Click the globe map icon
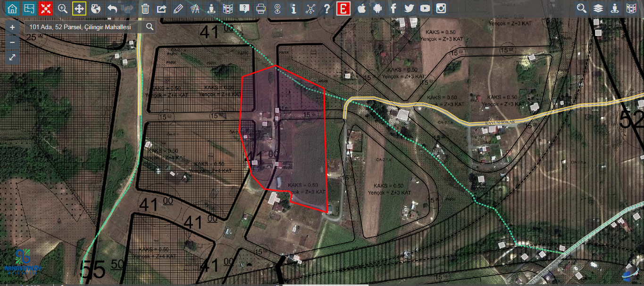The width and height of the screenshot is (644, 286). 96,8
